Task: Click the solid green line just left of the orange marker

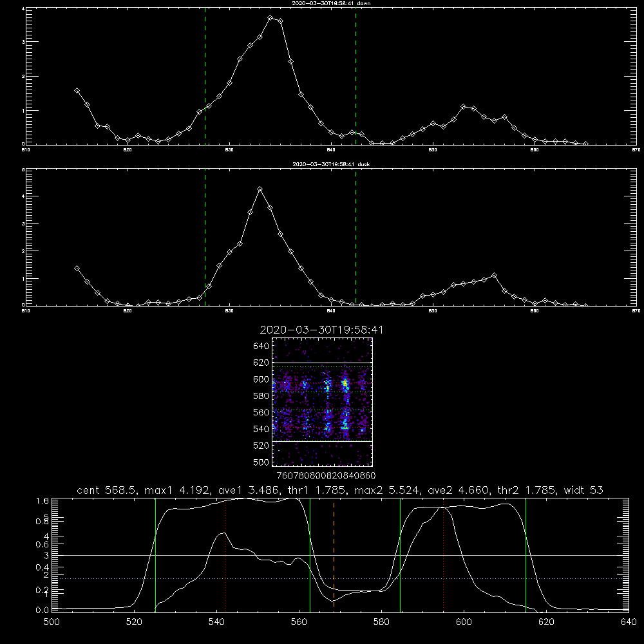Action: coord(310,555)
